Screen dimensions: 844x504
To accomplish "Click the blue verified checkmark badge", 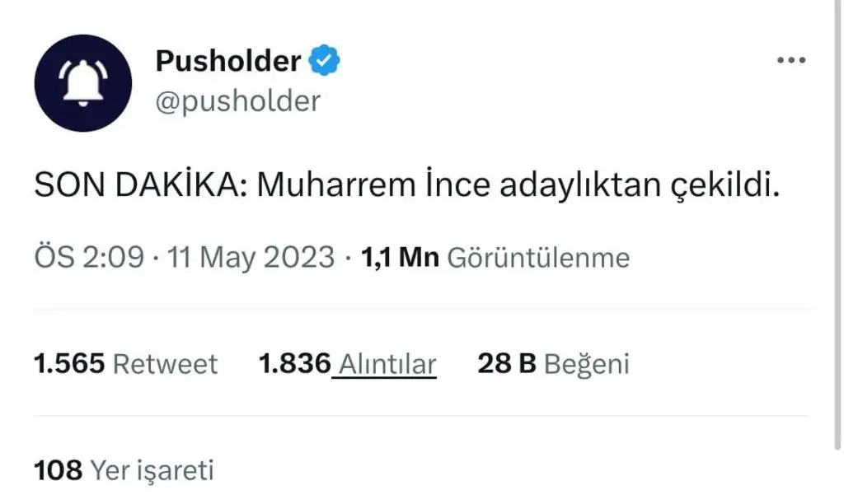I will click(x=325, y=61).
